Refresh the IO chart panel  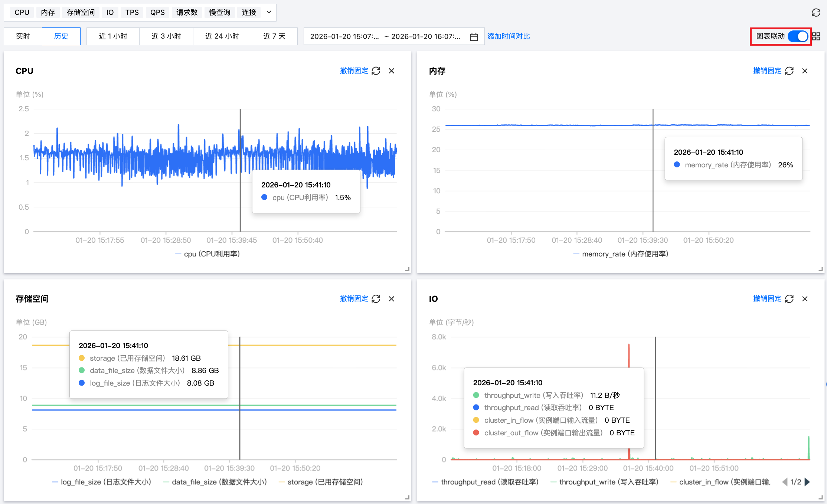pyautogui.click(x=789, y=299)
